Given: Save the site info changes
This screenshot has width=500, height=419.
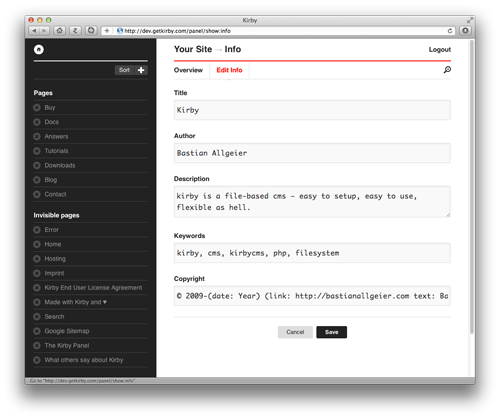Looking at the screenshot, I should click(x=332, y=332).
